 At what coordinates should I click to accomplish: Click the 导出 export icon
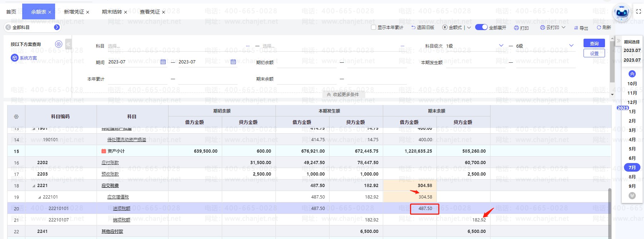coord(576,28)
